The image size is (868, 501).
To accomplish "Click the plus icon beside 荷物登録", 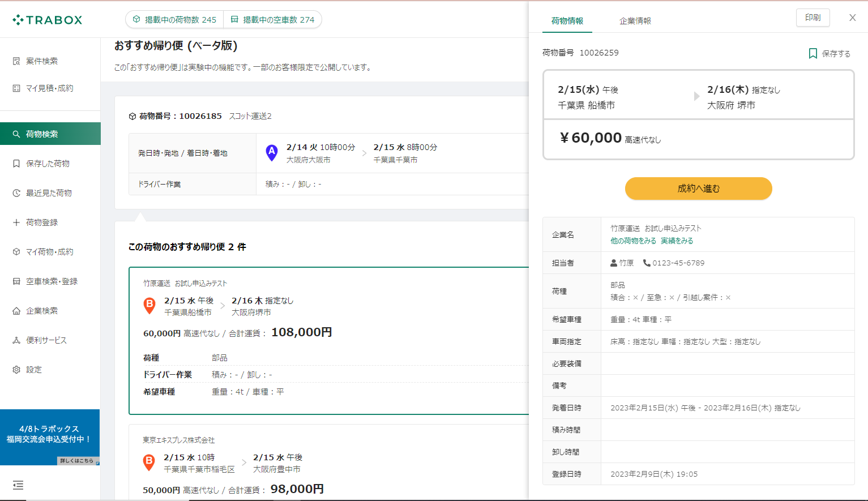I will (x=16, y=222).
